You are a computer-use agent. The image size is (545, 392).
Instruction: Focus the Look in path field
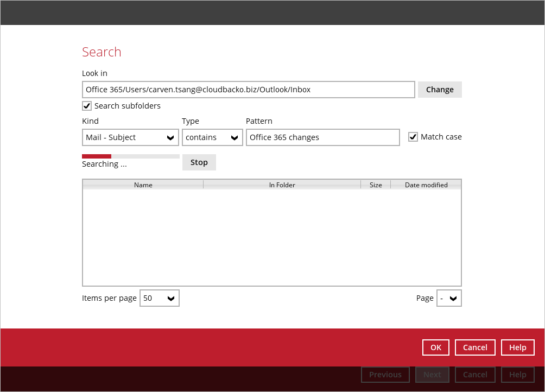tap(248, 90)
